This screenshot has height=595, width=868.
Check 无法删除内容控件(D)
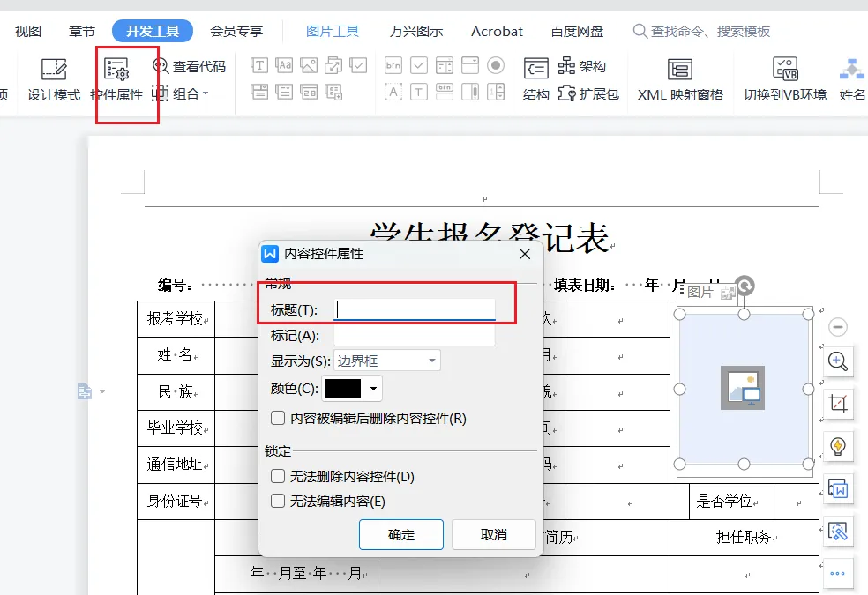278,475
